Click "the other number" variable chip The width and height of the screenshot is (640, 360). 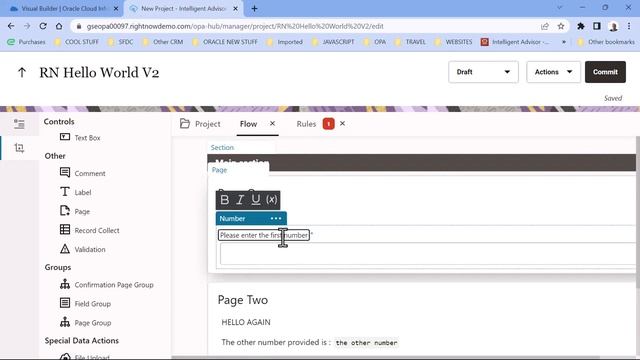click(x=366, y=343)
